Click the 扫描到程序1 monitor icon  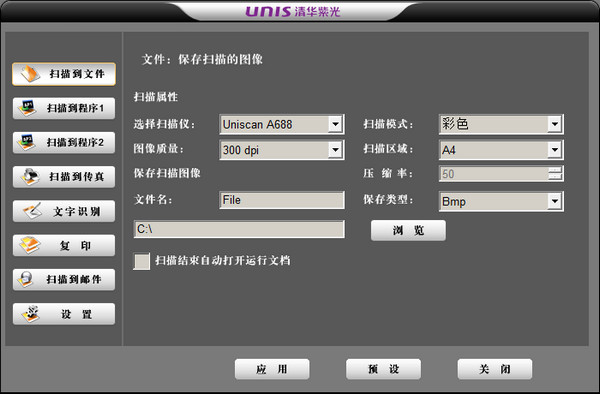point(28,108)
